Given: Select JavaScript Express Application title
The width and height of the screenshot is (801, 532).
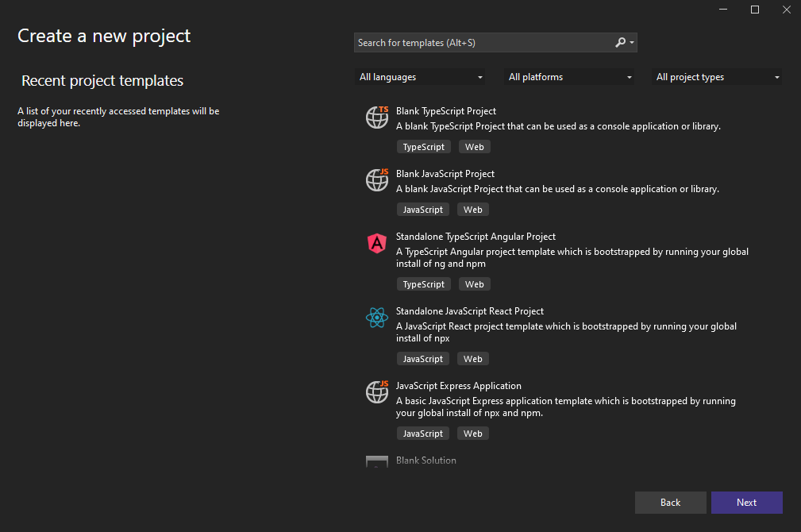Looking at the screenshot, I should [x=458, y=386].
